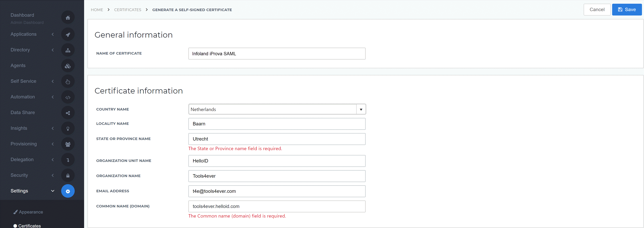Click Cancel to discard changes

click(x=596, y=9)
